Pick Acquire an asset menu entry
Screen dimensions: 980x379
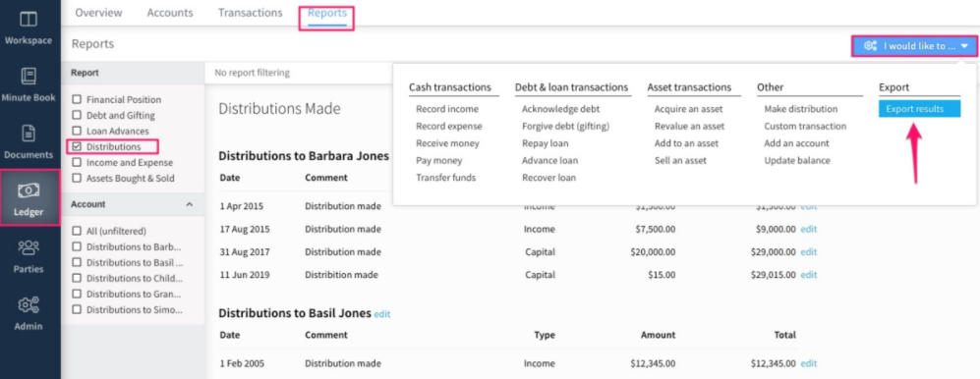tap(688, 109)
